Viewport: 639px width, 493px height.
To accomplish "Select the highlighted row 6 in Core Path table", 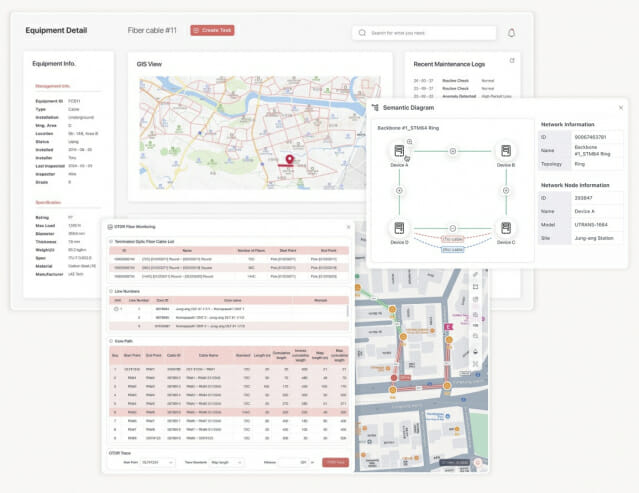I will tap(229, 412).
